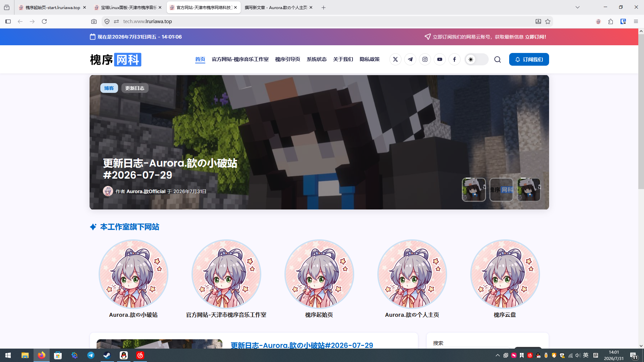Open the Telegram social link icon

[x=410, y=59]
